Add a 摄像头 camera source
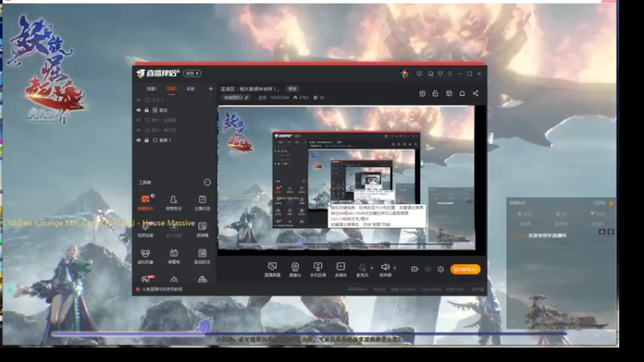 (x=295, y=269)
